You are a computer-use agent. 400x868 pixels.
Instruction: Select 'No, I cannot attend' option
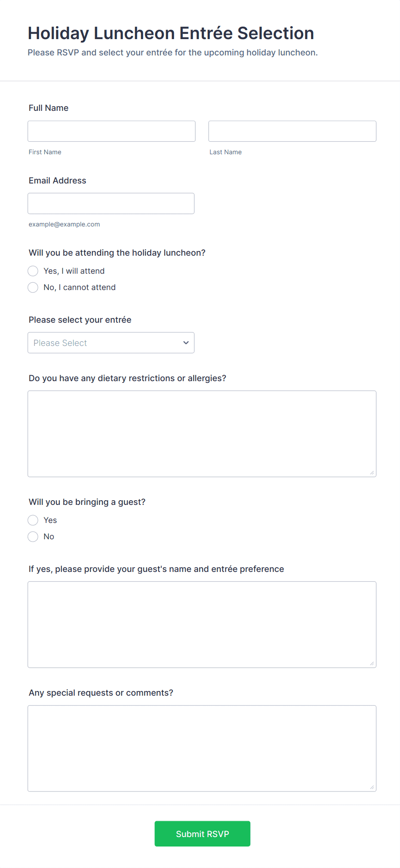point(33,287)
